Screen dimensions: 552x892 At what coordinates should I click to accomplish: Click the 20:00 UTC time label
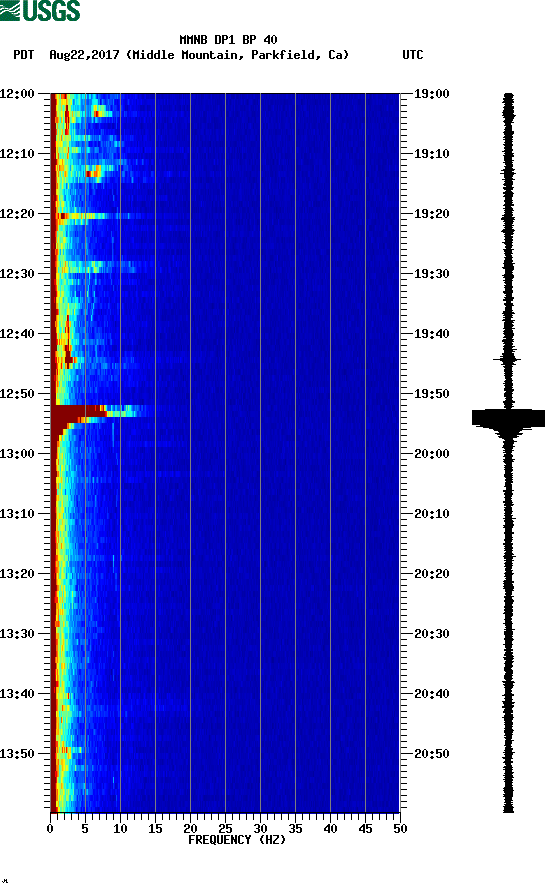431,453
